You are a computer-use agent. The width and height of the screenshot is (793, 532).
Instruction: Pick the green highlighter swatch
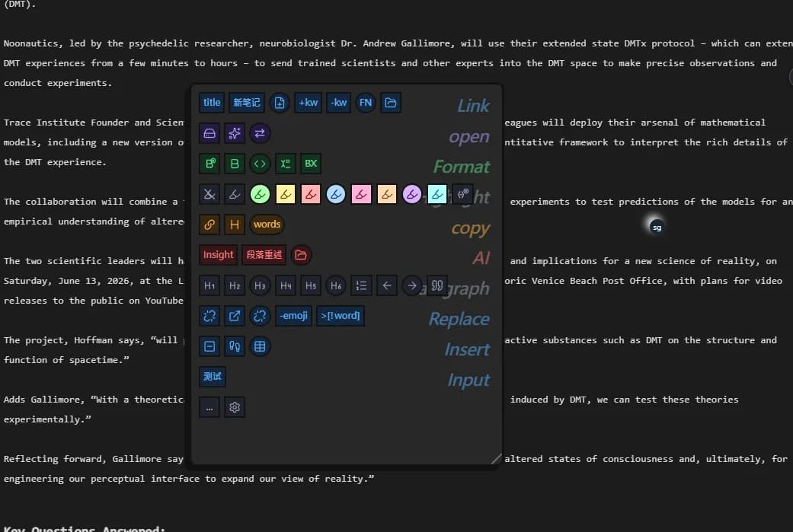260,194
